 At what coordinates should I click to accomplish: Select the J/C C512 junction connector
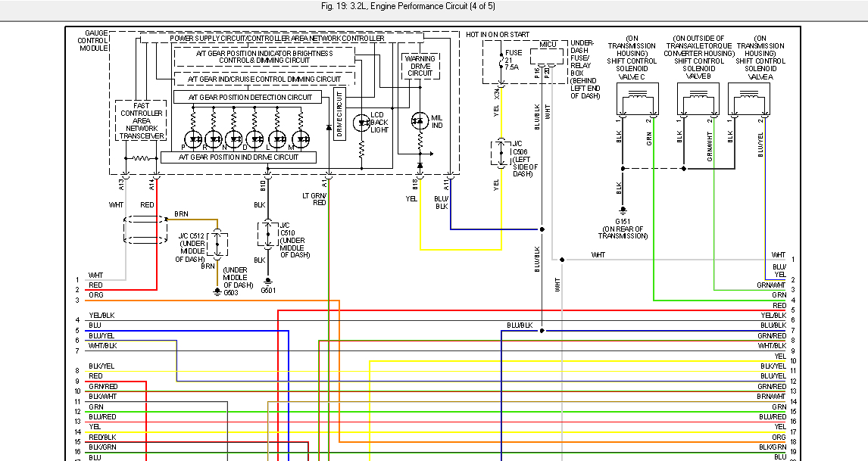click(217, 242)
